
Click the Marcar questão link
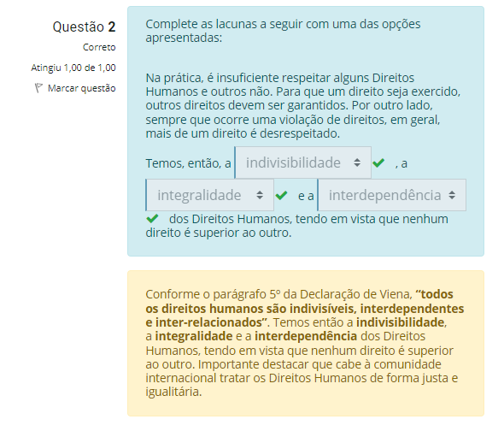click(82, 88)
